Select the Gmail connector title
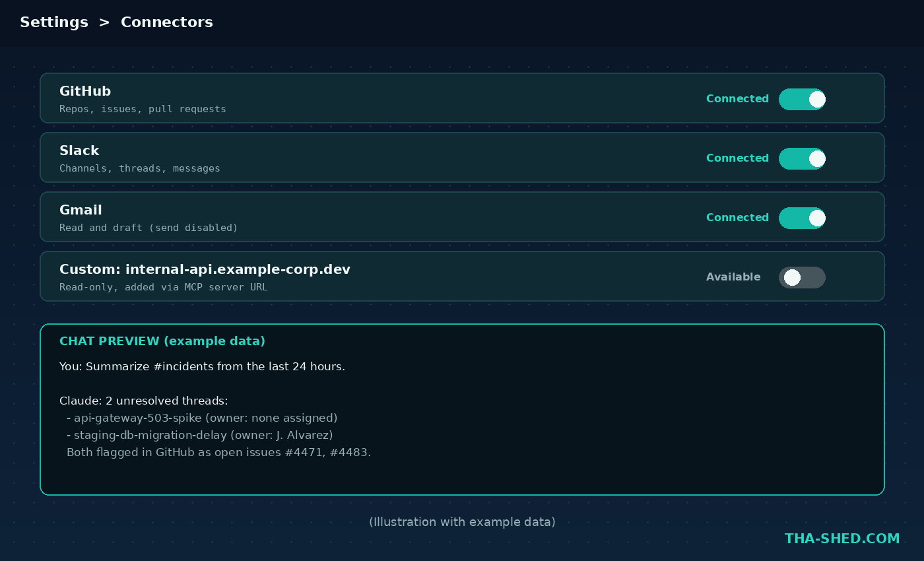 [x=81, y=210]
